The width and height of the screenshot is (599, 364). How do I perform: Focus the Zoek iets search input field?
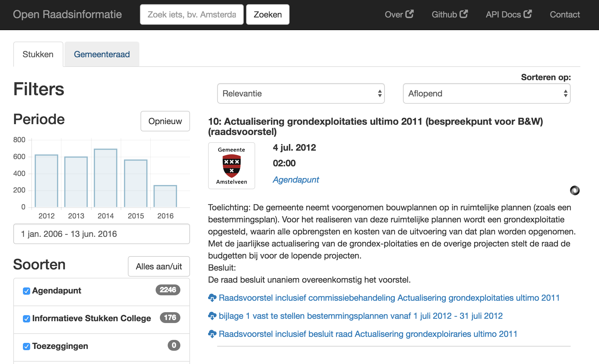tap(192, 14)
